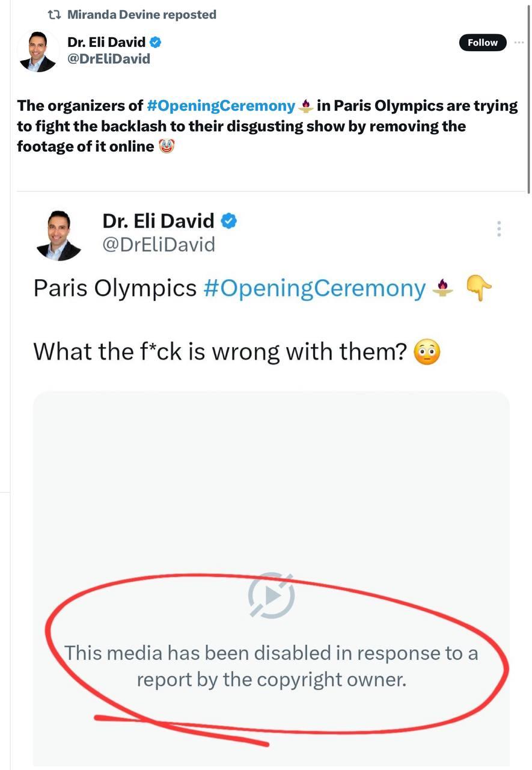
Task: Click the flushed face emoji
Action: (x=427, y=352)
